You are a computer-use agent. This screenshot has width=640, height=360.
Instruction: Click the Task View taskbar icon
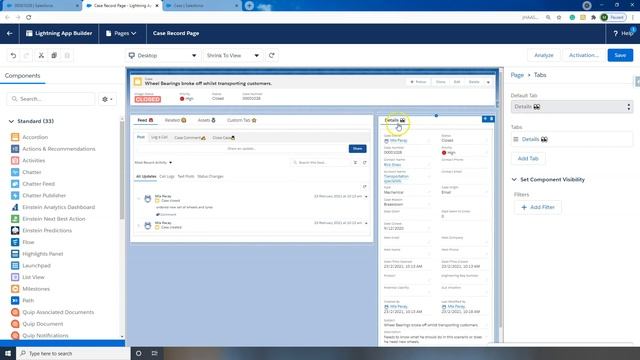[x=155, y=353]
